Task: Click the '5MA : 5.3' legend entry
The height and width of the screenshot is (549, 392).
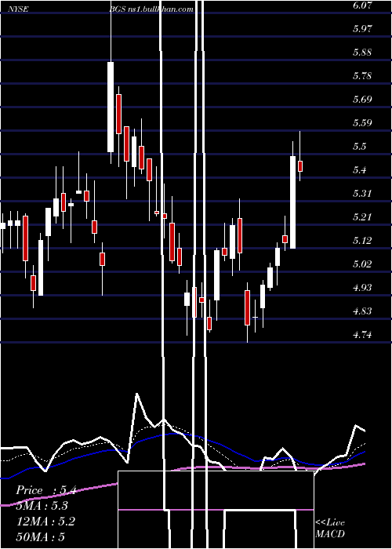Action: click(42, 506)
